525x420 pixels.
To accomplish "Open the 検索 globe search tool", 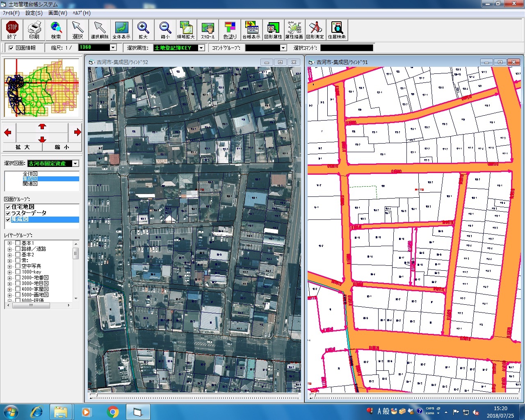I will coord(56,30).
